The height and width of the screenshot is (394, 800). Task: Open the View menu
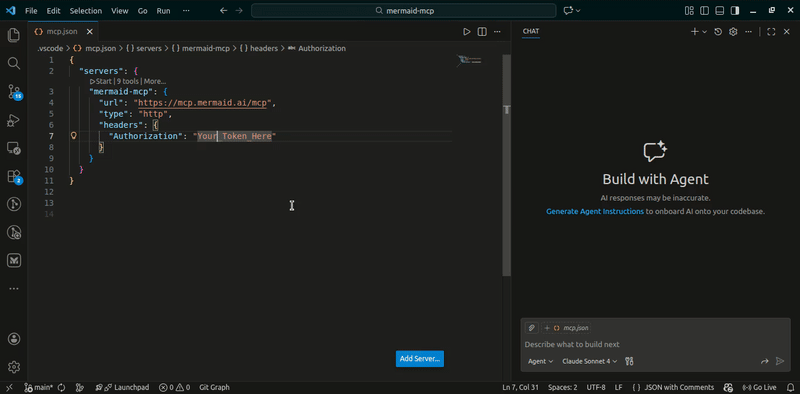(120, 10)
